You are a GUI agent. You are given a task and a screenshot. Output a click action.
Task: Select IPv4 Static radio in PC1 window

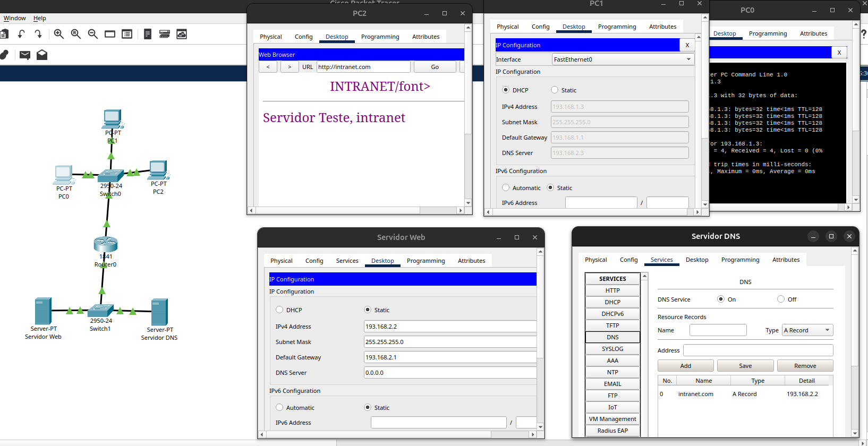point(555,90)
